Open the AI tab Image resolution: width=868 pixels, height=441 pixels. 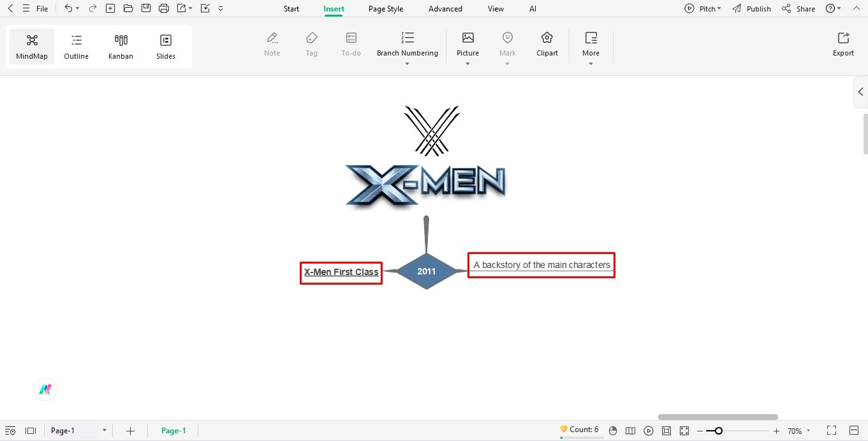(x=533, y=9)
